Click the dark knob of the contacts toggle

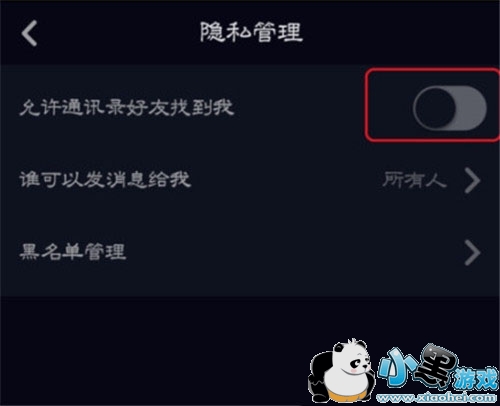[435, 108]
